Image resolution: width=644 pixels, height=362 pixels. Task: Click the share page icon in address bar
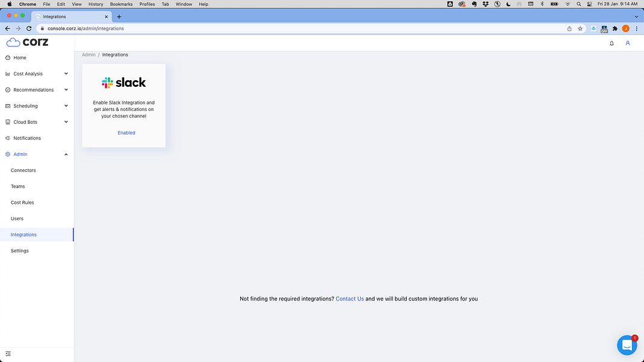click(x=569, y=28)
